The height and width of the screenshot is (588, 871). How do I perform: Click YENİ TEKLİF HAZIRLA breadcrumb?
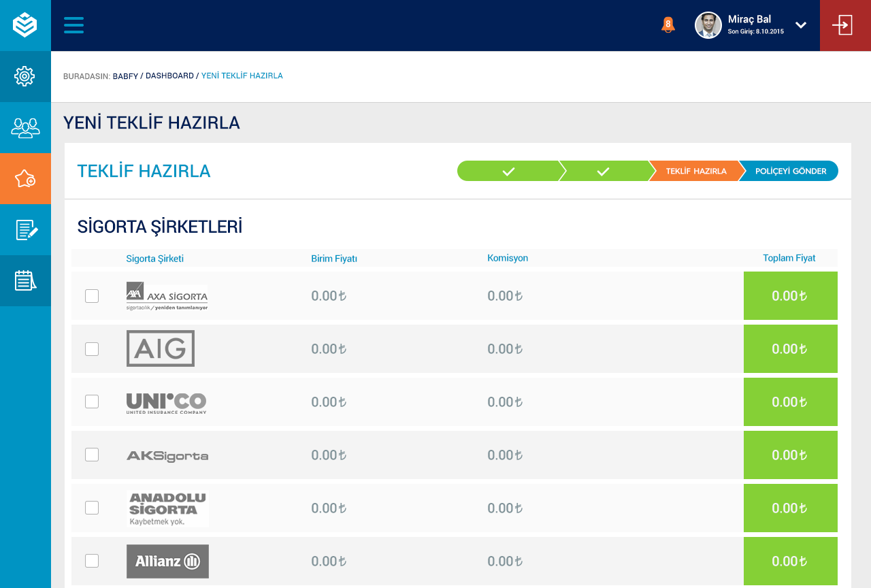pyautogui.click(x=242, y=76)
